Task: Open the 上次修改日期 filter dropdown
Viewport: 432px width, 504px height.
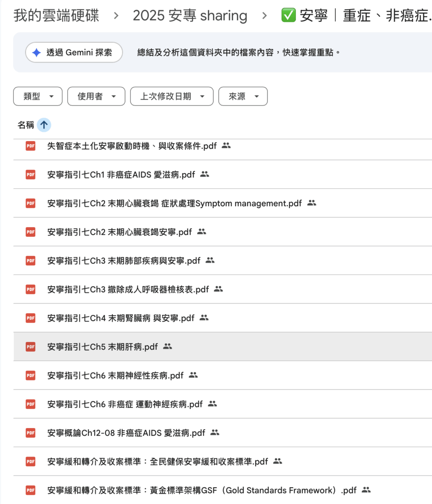Action: (172, 97)
